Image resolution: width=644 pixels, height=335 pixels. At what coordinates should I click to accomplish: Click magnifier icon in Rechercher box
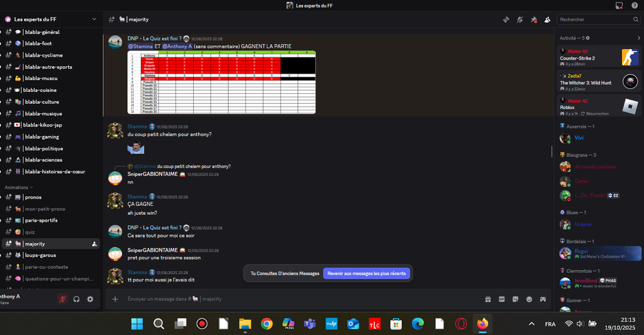(635, 20)
